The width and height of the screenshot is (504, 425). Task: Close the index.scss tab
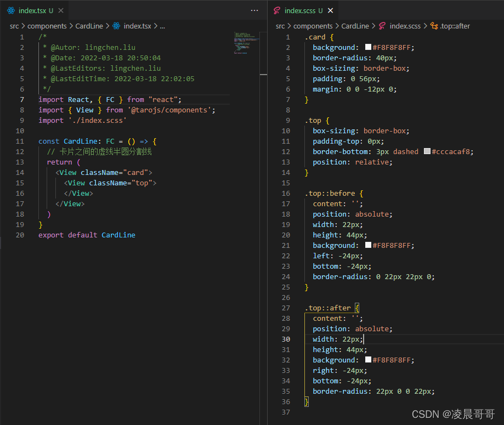[x=331, y=10]
